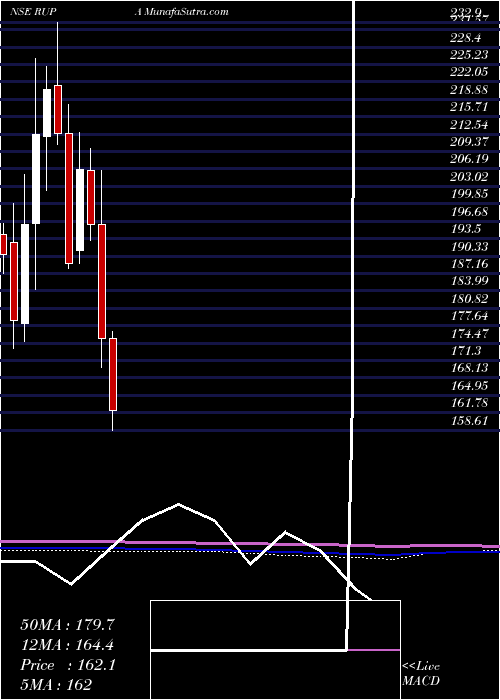Select the 164.95 price level label
The width and height of the screenshot is (500, 700).
coord(470,386)
